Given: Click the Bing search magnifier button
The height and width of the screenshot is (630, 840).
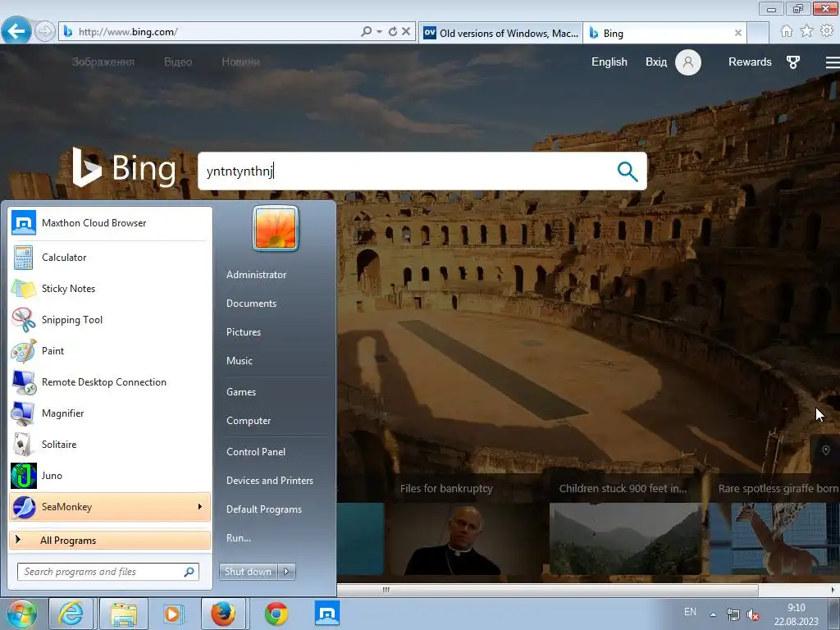Looking at the screenshot, I should coord(628,171).
